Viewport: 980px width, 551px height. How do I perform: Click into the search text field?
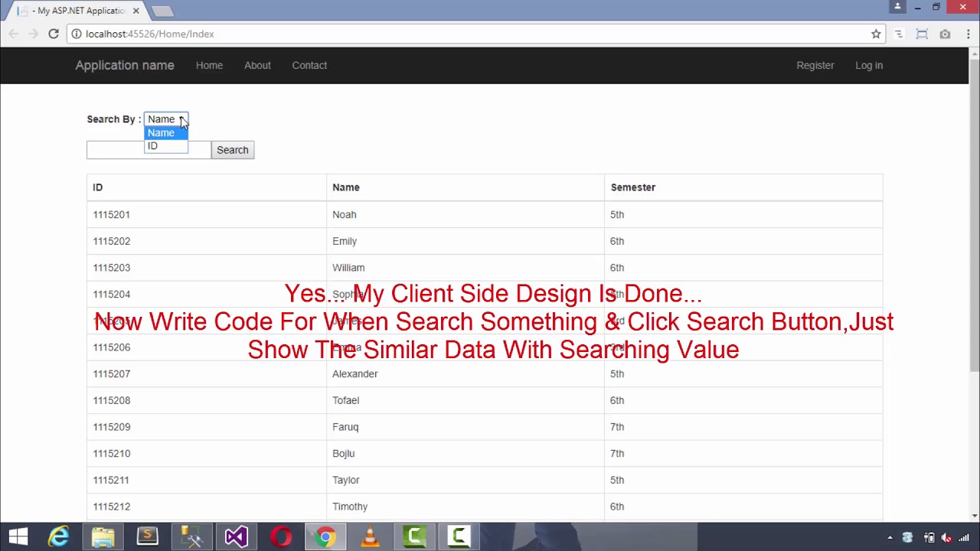tap(149, 150)
